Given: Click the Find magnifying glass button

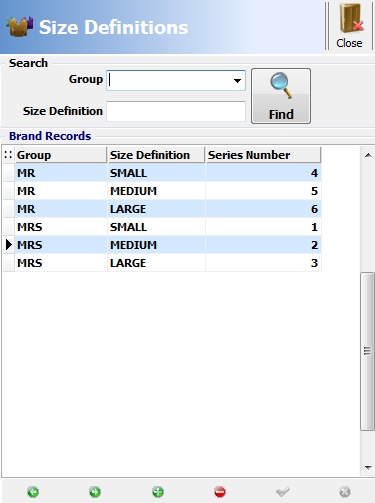Looking at the screenshot, I should click(281, 96).
